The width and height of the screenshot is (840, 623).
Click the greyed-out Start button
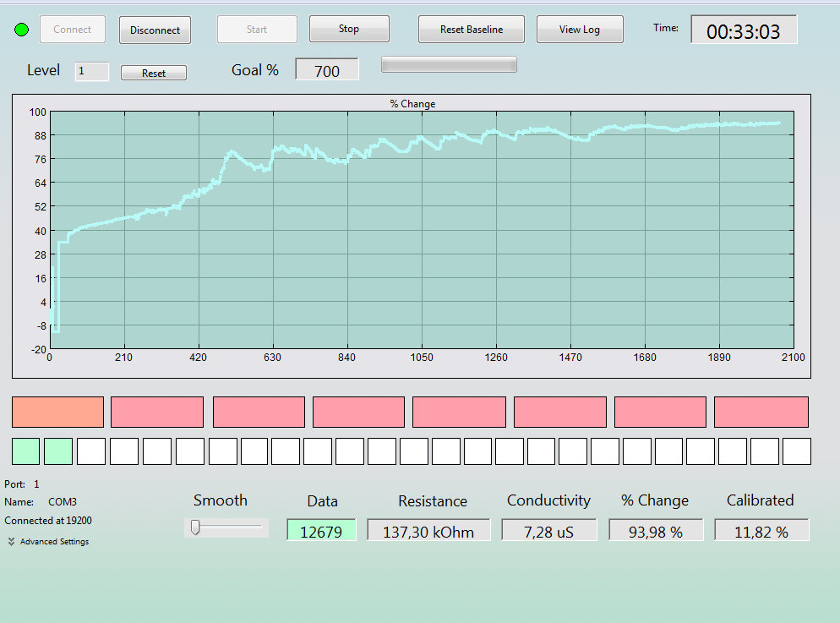click(x=257, y=30)
